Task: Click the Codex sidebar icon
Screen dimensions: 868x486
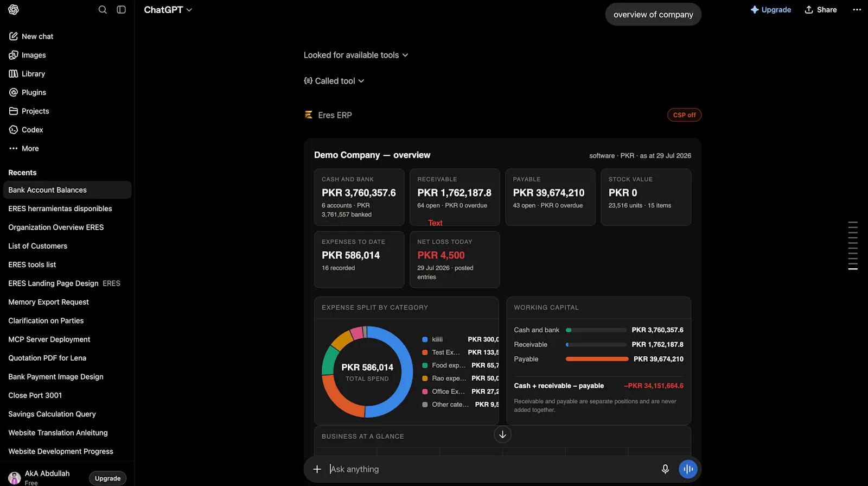Action: (x=14, y=130)
